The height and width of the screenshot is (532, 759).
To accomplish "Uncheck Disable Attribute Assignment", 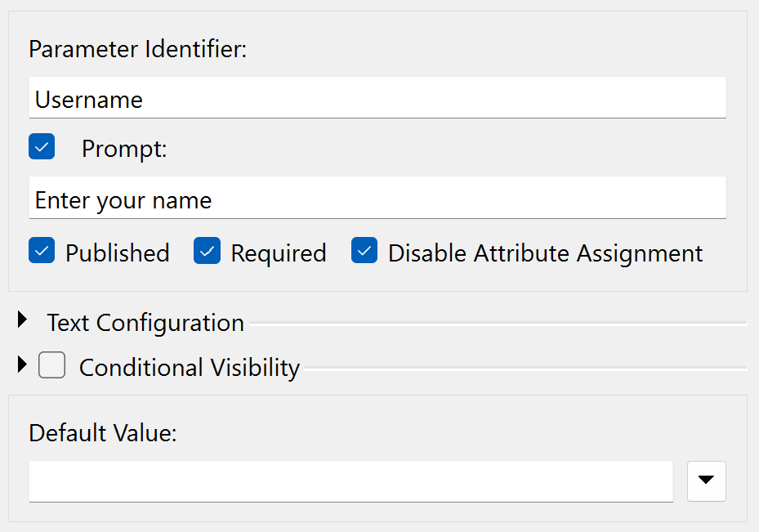I will coord(364,250).
